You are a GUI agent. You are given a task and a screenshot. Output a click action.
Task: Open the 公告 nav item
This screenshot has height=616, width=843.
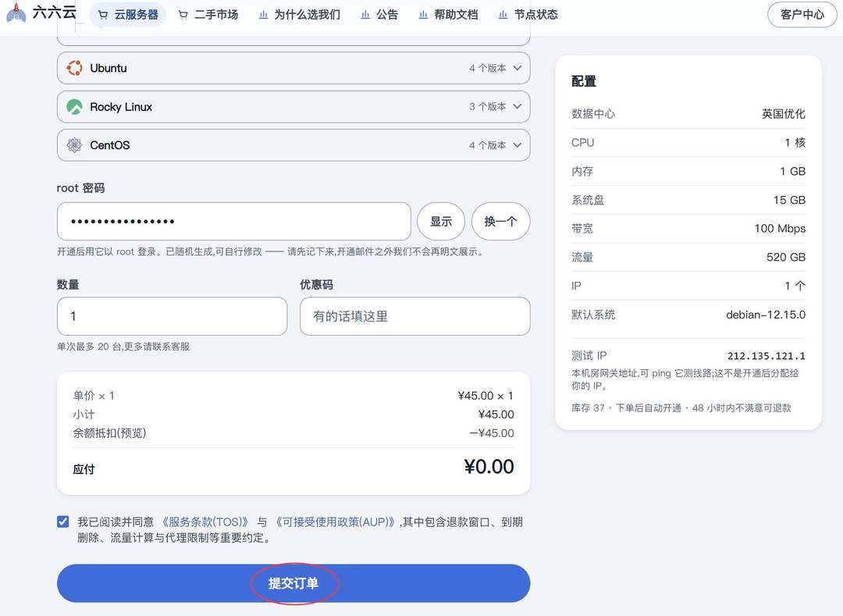(380, 15)
